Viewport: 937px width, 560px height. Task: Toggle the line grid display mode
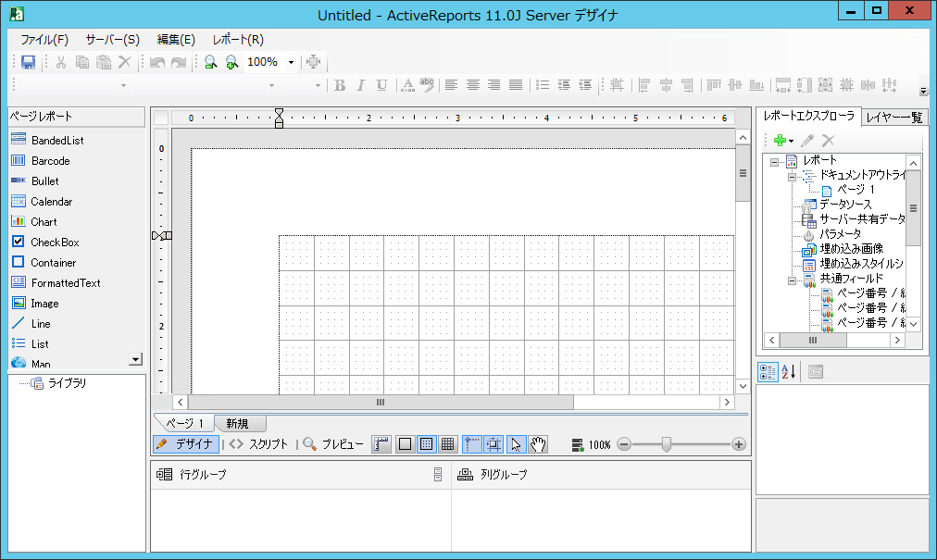(x=447, y=444)
